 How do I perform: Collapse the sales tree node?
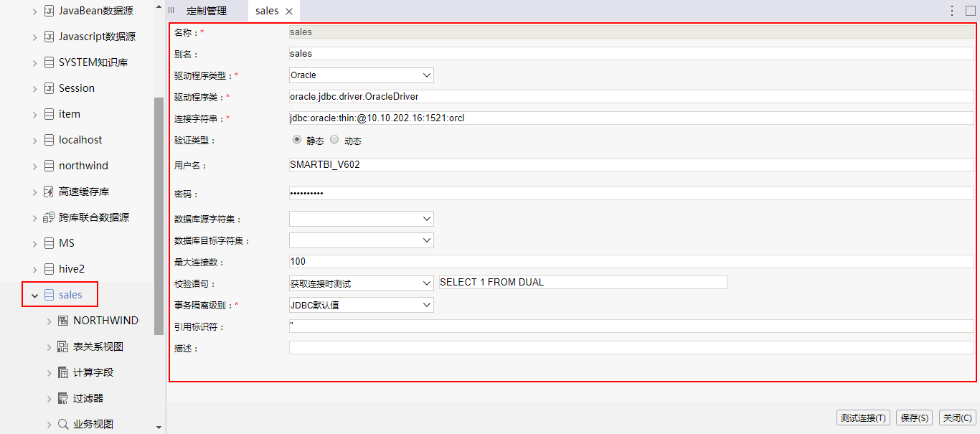point(34,295)
